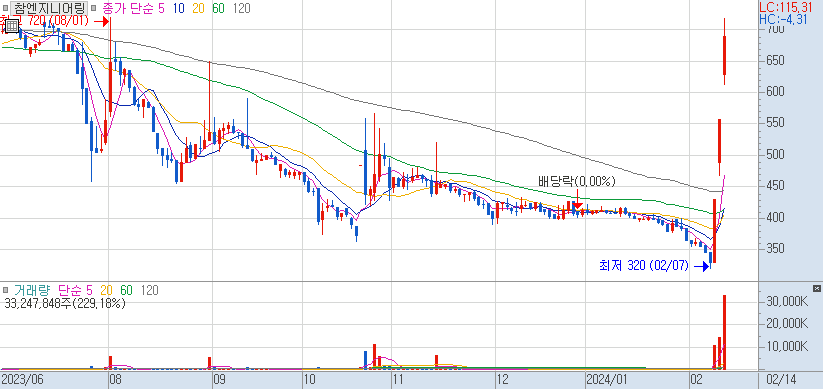Close the volume panel with its X button

[x=816, y=288]
